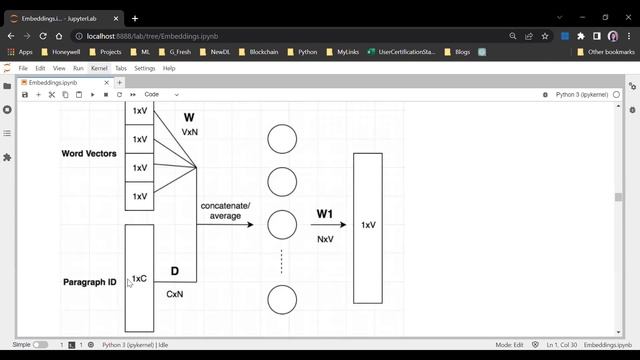Switch kernel via Python 3 (ipykernel) label
Screen dimensions: 640x360
point(582,95)
